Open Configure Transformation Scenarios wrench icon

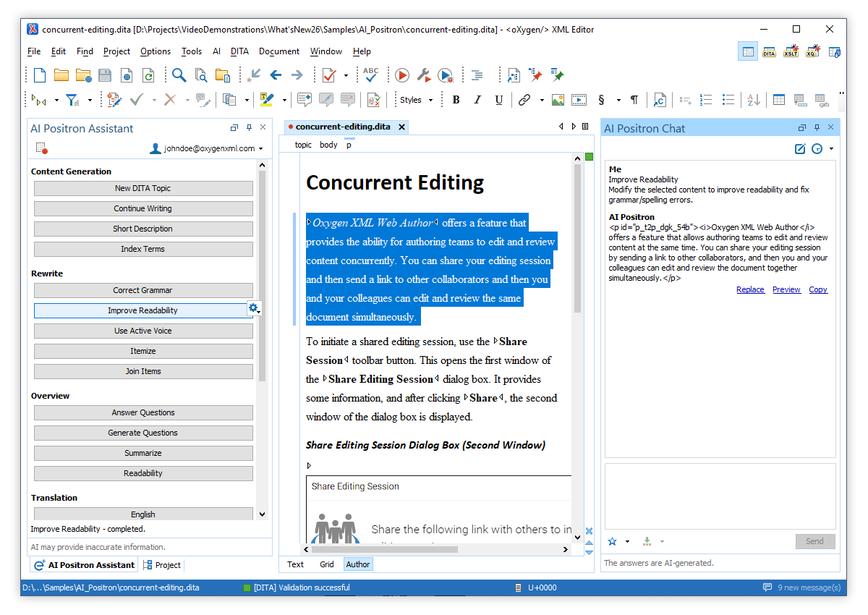click(x=424, y=75)
